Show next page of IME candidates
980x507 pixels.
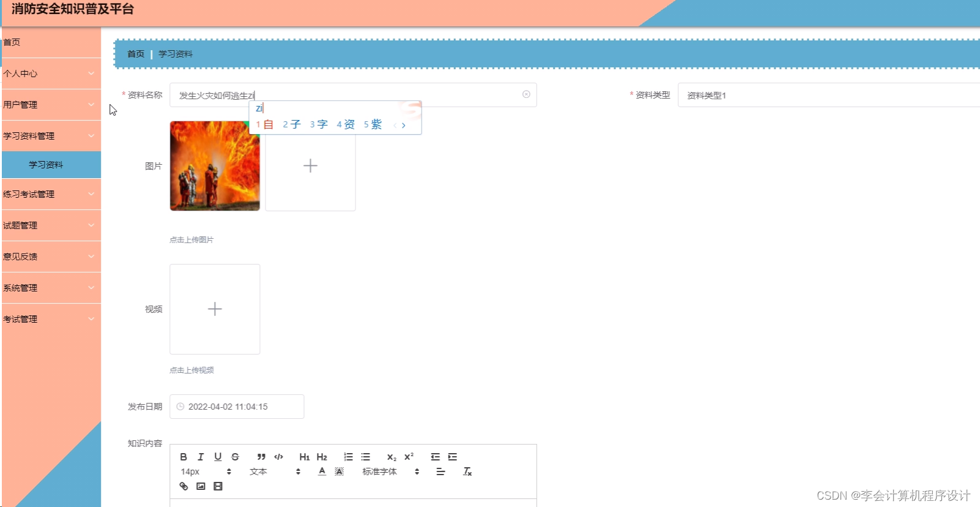point(404,125)
